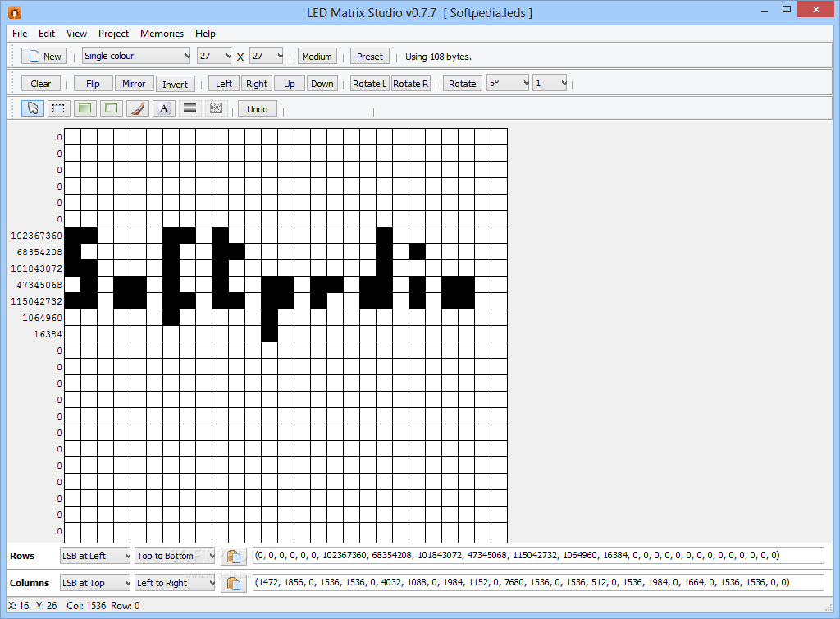
Task: Select the random dither pattern tool
Action: (x=217, y=109)
